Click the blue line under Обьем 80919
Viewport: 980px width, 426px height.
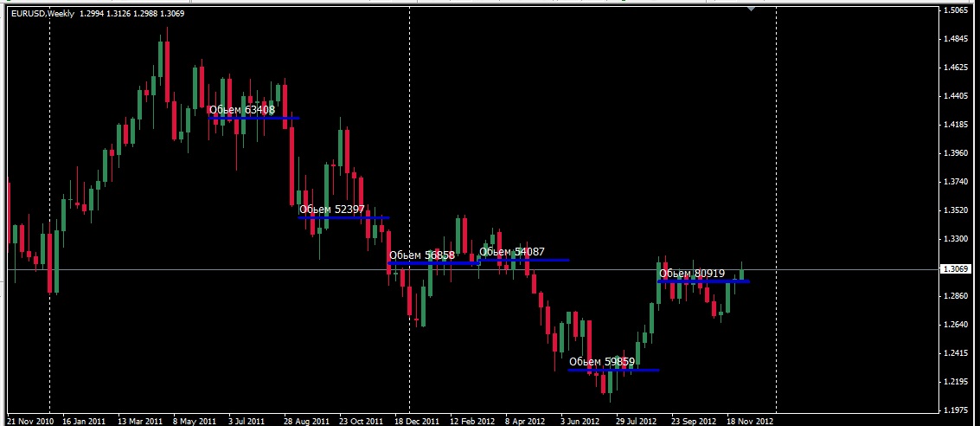(x=703, y=281)
